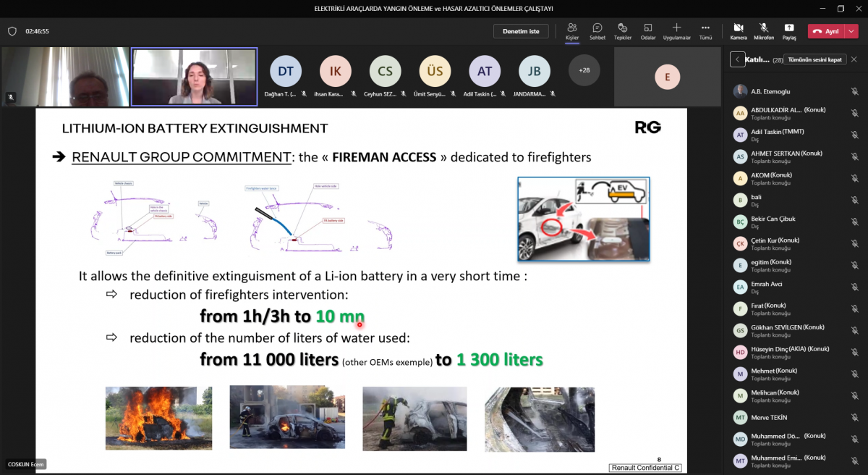
Task: Select Muhammed Emi... in participant list
Action: 796,461
